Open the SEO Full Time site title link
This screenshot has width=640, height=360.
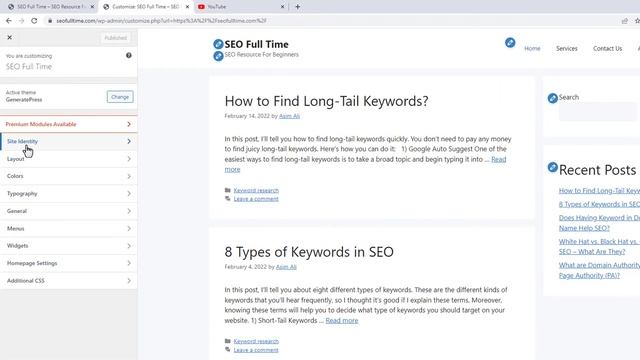click(256, 44)
